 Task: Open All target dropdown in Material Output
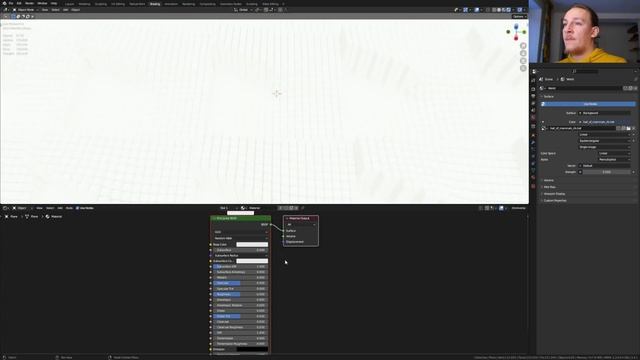click(x=301, y=224)
